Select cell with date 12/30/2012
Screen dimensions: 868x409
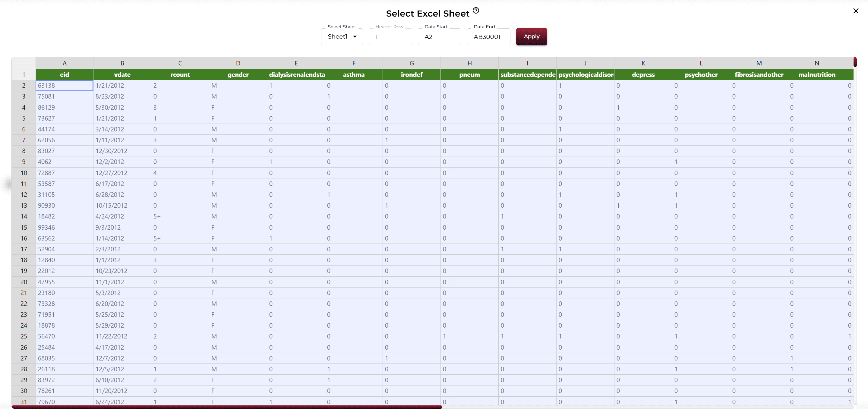click(122, 151)
